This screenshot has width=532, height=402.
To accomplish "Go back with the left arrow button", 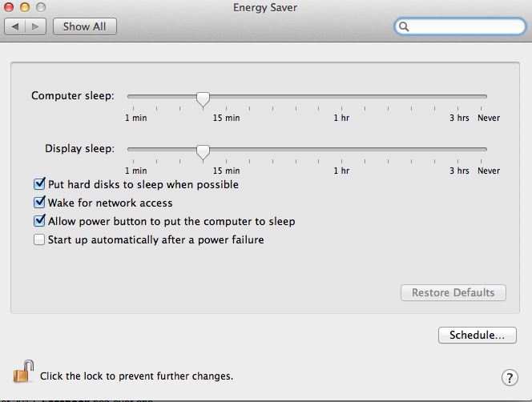I will coord(15,26).
